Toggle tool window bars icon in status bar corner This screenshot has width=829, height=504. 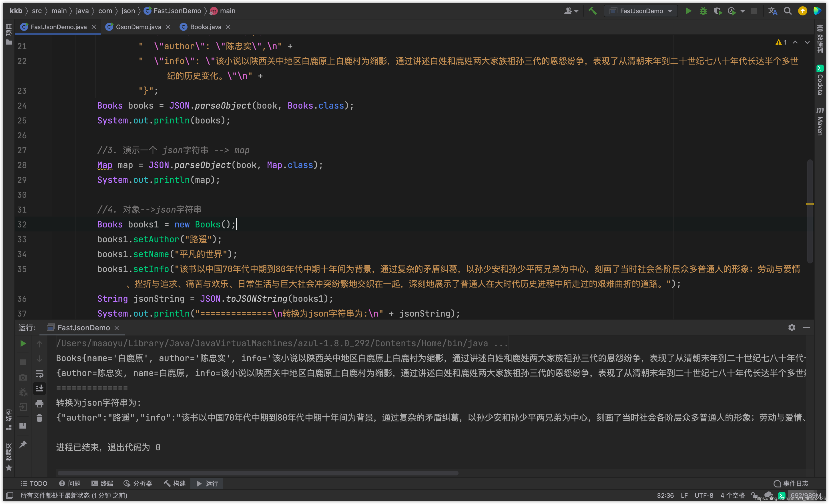(x=10, y=496)
